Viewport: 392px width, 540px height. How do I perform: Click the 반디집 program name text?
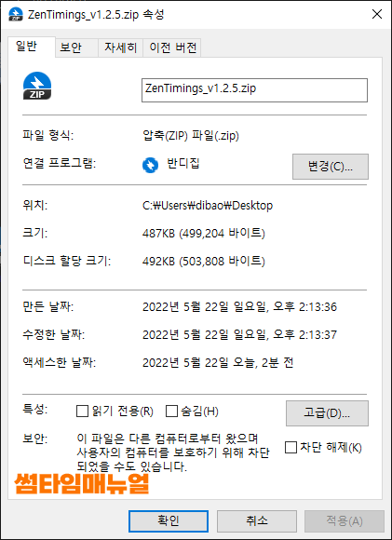(x=182, y=163)
